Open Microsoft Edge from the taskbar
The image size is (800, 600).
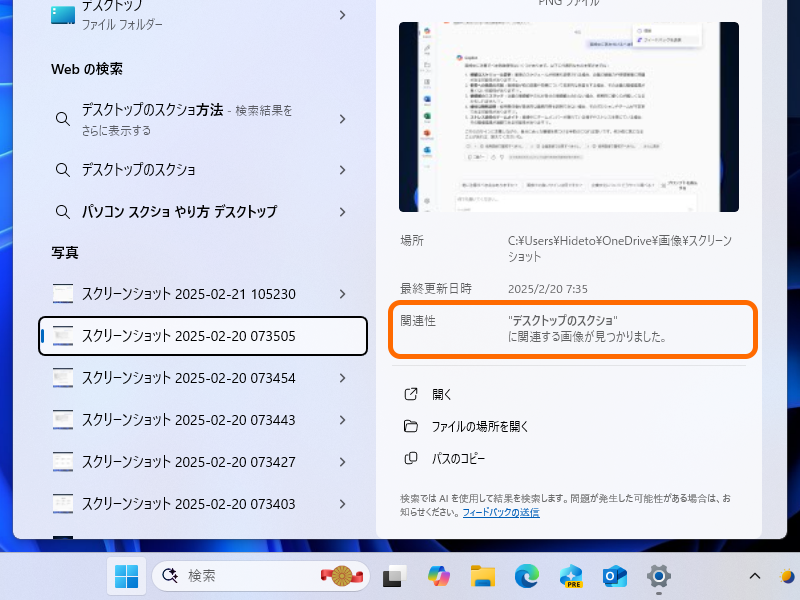[x=527, y=577]
